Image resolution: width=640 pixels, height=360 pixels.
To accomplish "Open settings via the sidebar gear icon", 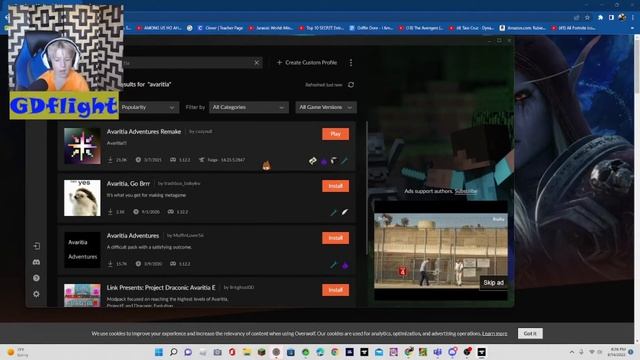I will tap(36, 294).
